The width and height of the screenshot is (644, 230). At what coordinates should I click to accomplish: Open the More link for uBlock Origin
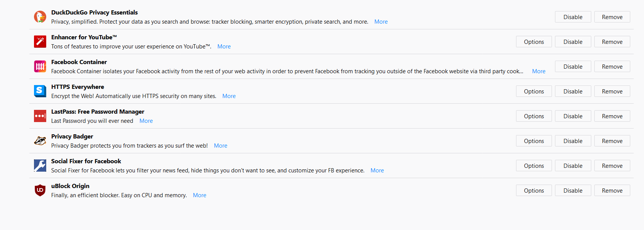pos(199,195)
